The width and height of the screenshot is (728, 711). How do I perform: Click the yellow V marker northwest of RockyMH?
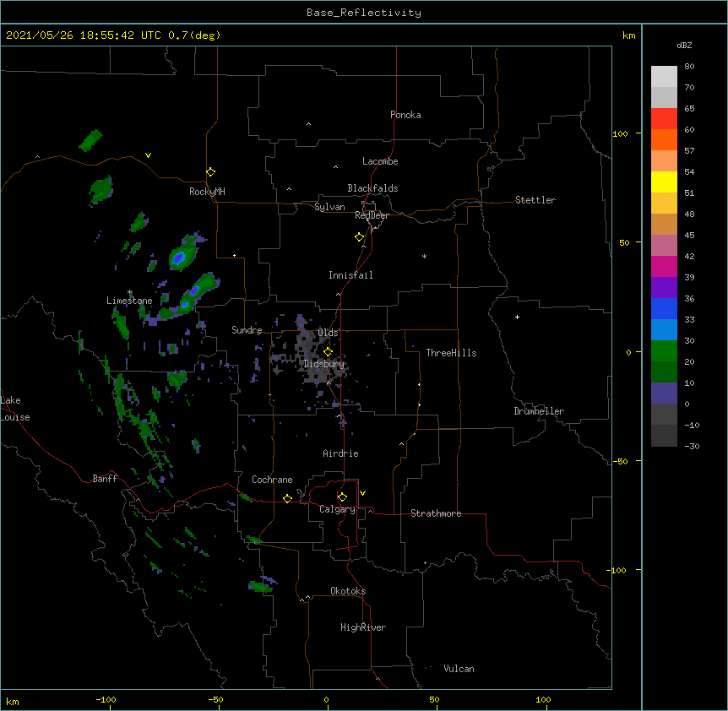[x=148, y=155]
